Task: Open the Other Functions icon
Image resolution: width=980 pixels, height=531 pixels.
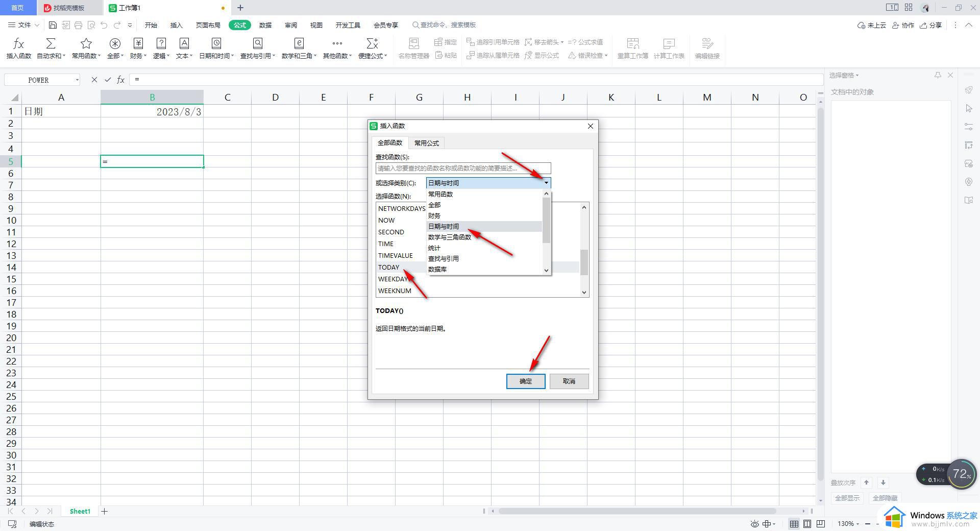Action: (337, 43)
